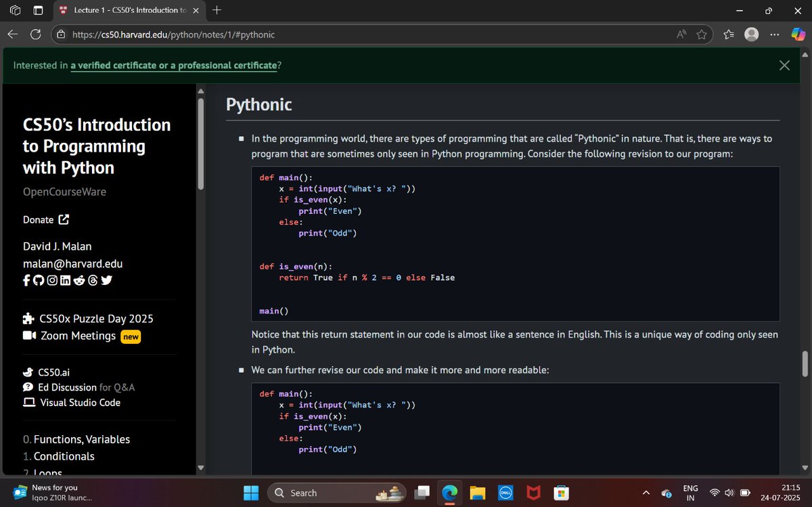Click the chat bubble icon beside Ed Discussion
Viewport: 812px width, 507px height.
coord(28,387)
